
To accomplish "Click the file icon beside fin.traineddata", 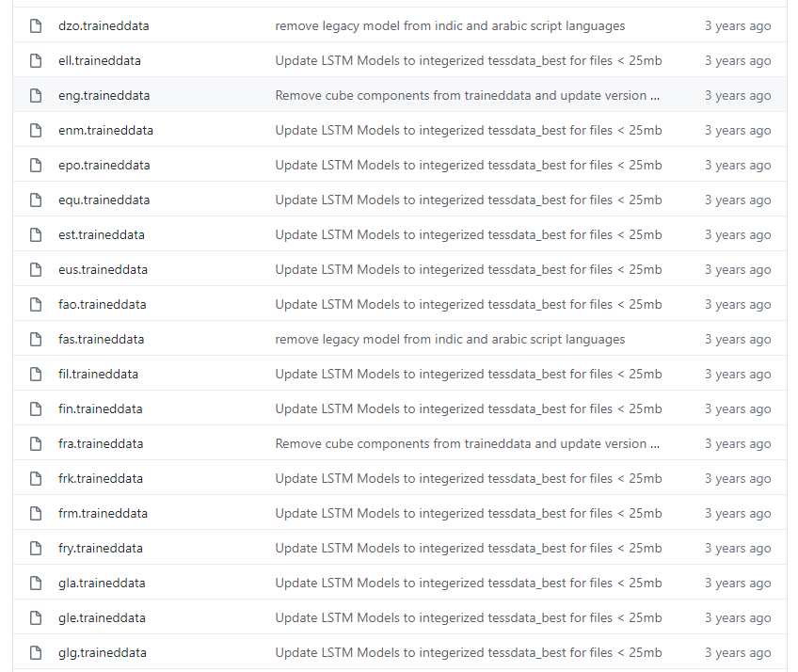I will click(x=36, y=408).
